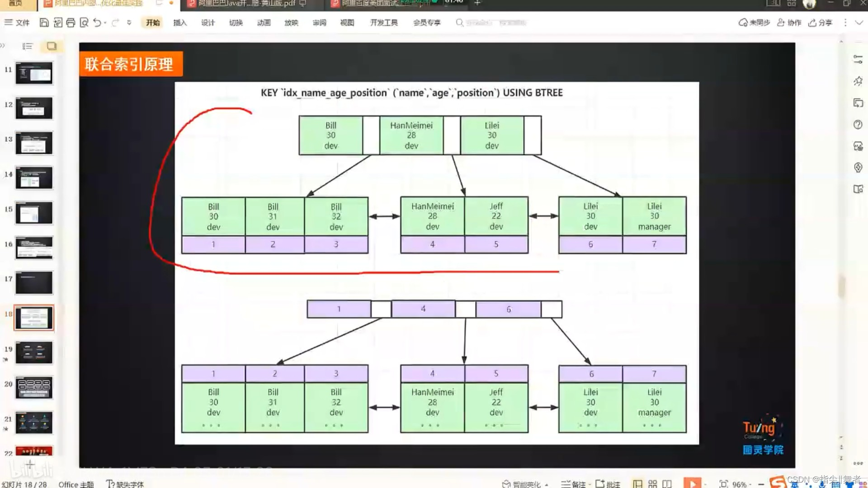Image resolution: width=868 pixels, height=488 pixels.
Task: Select slide 21 thumbnail
Action: click(x=34, y=423)
